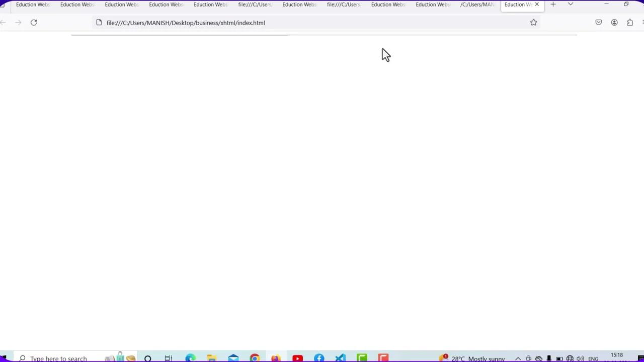
Task: Open the account profile icon
Action: (x=614, y=23)
